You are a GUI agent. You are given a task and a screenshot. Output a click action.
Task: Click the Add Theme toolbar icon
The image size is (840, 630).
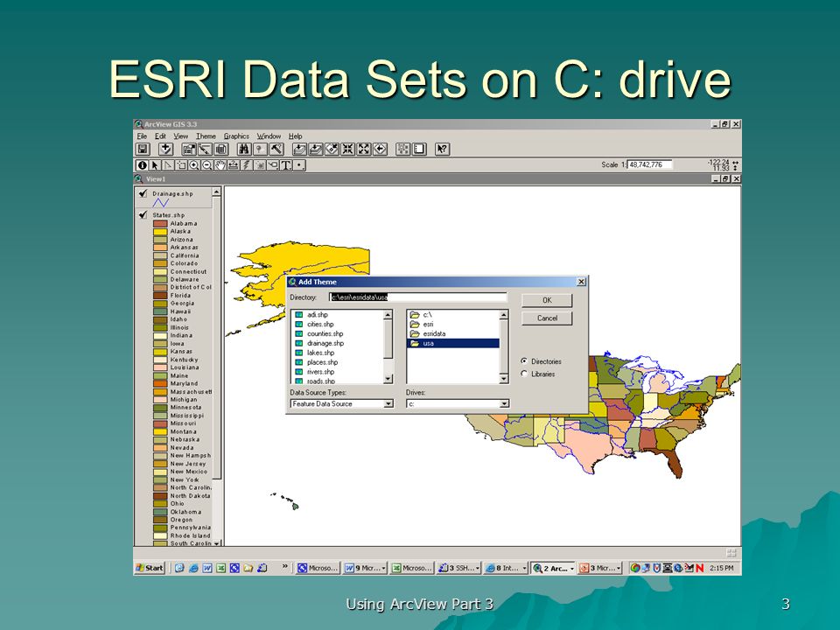click(166, 150)
